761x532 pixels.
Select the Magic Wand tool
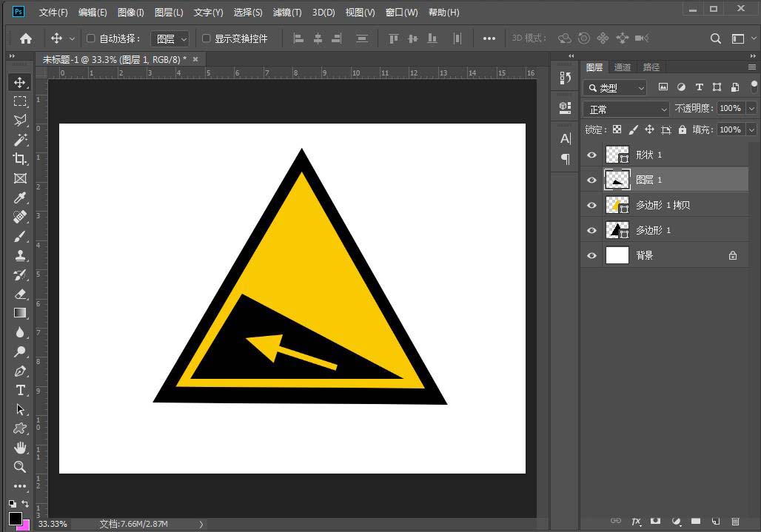pos(20,140)
